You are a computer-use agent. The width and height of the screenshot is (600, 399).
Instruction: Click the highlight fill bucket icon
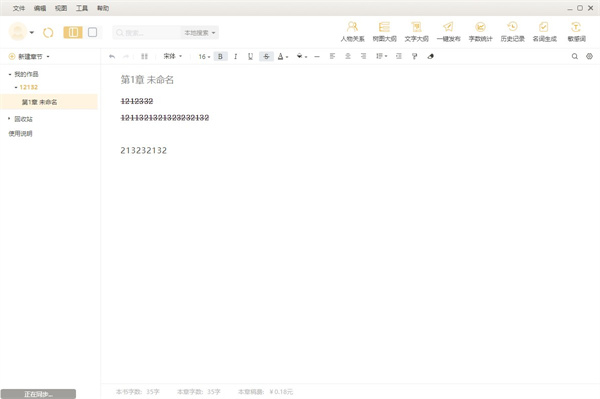click(x=299, y=56)
